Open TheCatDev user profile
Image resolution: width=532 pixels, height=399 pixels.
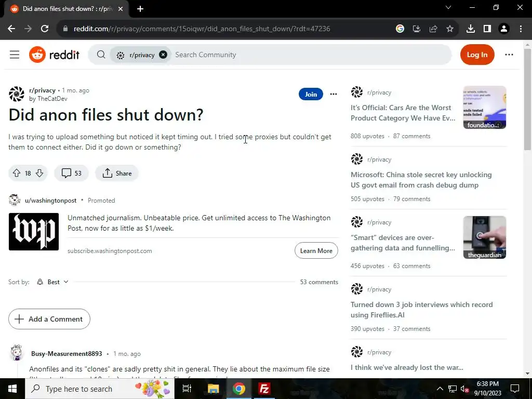pyautogui.click(x=52, y=99)
